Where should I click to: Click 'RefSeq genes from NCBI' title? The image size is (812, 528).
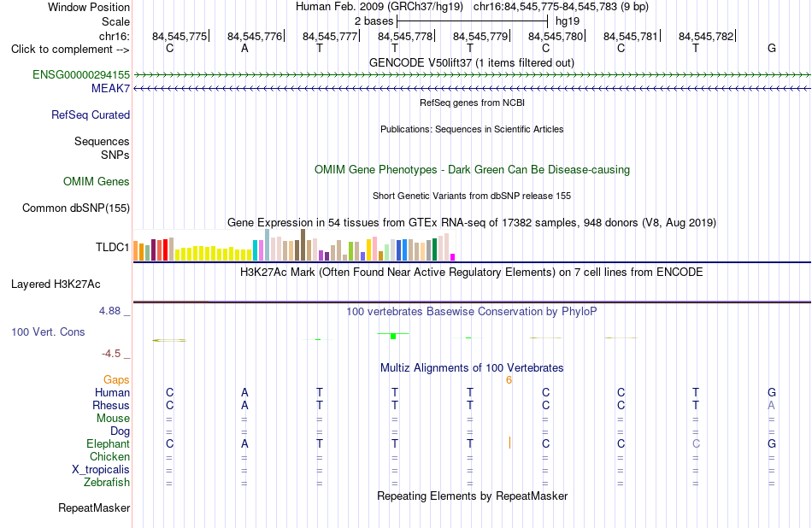pyautogui.click(x=473, y=103)
